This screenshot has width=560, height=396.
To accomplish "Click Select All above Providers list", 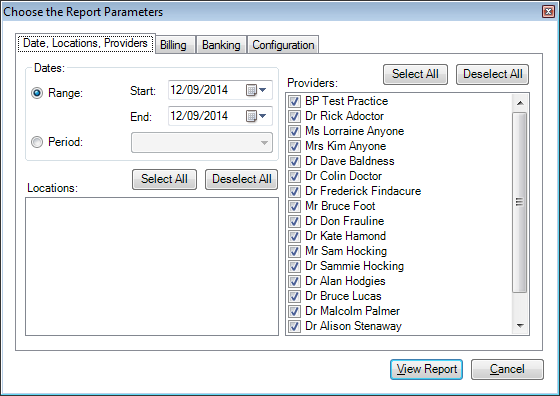I will [x=415, y=74].
